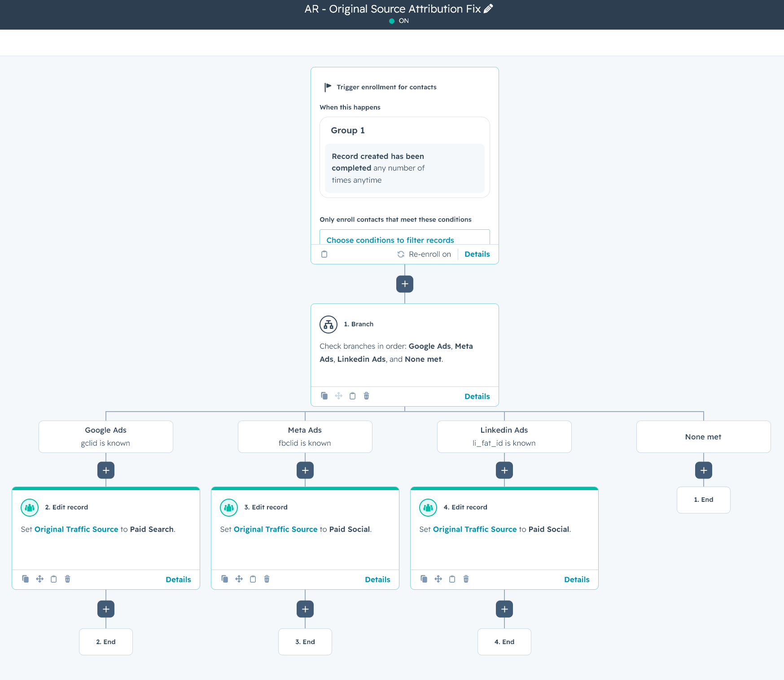Move the 4. Edit record action

coord(438,579)
